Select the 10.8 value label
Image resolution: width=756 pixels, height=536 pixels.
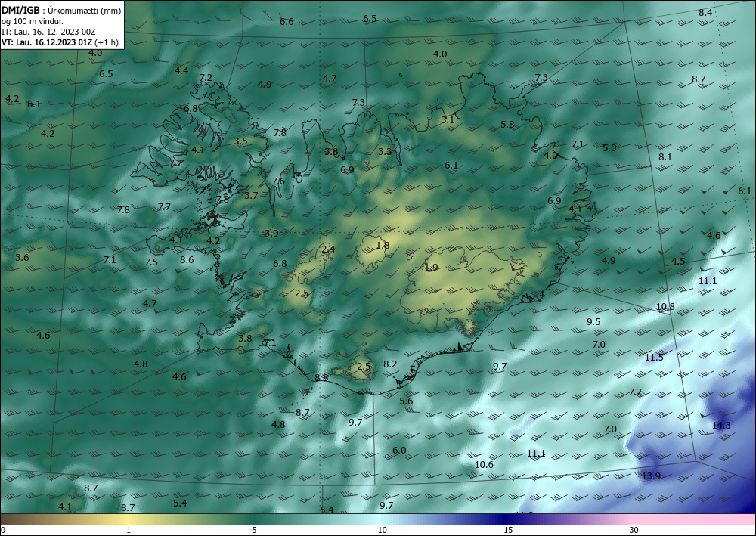pyautogui.click(x=665, y=307)
